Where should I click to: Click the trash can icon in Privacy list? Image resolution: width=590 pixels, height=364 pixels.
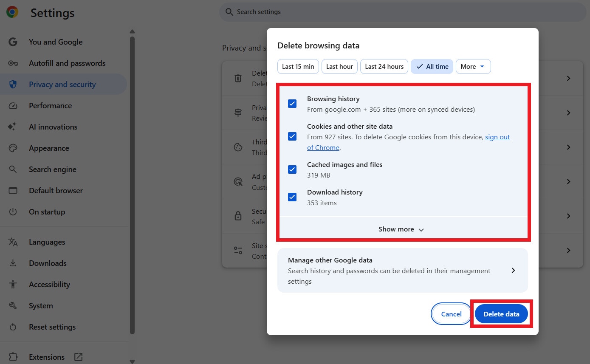tap(238, 79)
